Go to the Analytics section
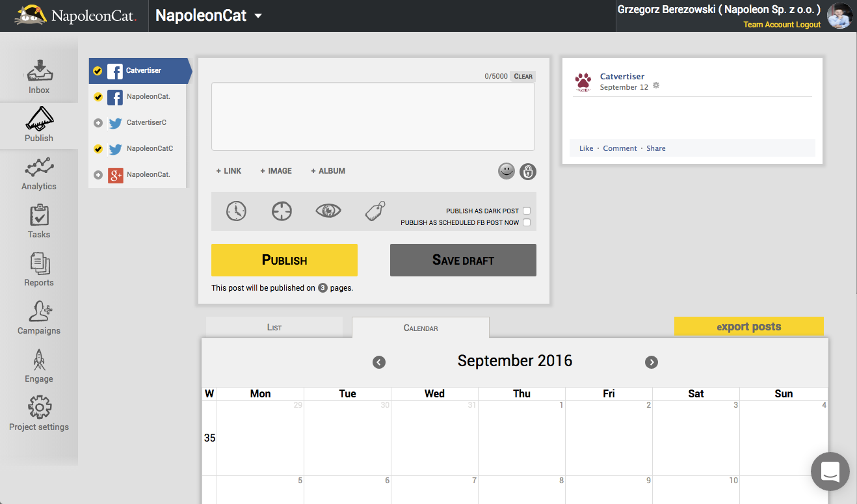This screenshot has width=857, height=504. click(39, 173)
